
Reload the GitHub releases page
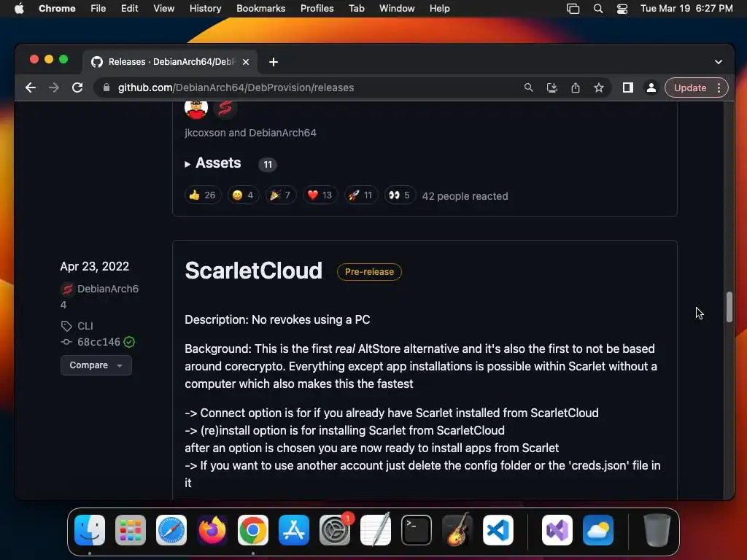77,87
